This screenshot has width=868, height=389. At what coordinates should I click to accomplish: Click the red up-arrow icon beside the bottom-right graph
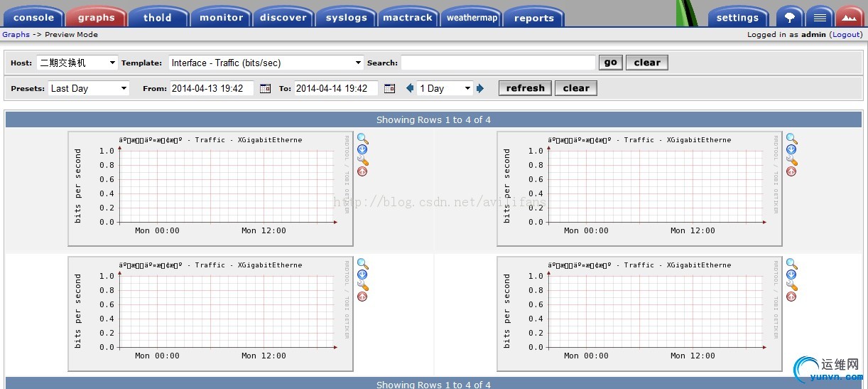pyautogui.click(x=791, y=297)
